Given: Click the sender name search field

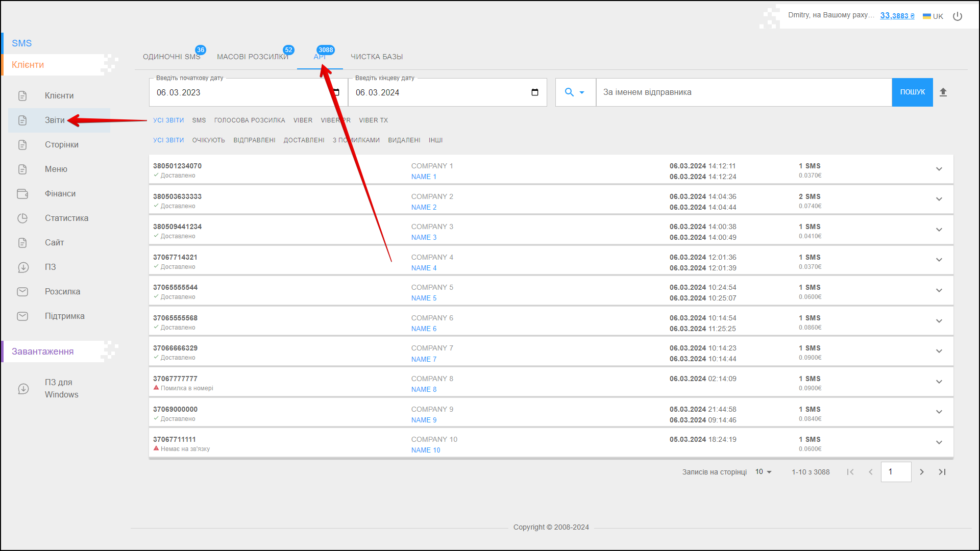Looking at the screenshot, I should 743,92.
